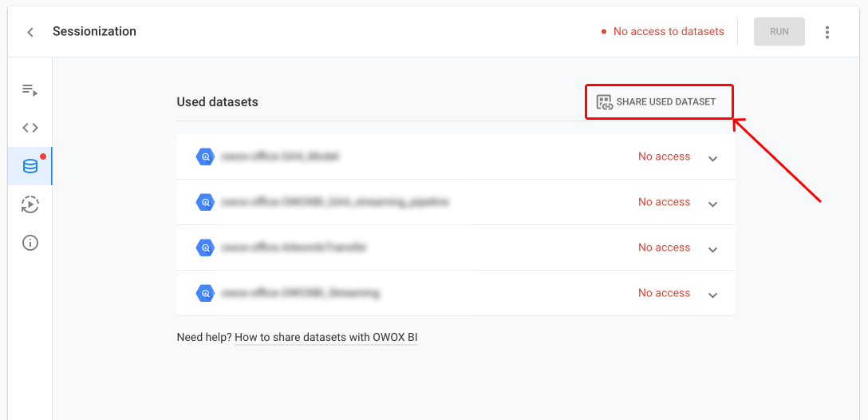
Task: Expand the first dataset row chevron
Action: point(713,158)
